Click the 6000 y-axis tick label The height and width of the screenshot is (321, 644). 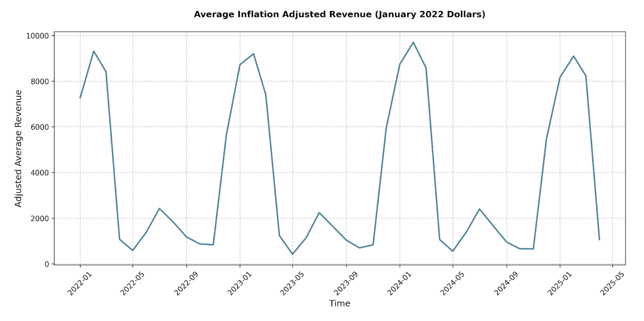pyautogui.click(x=39, y=127)
